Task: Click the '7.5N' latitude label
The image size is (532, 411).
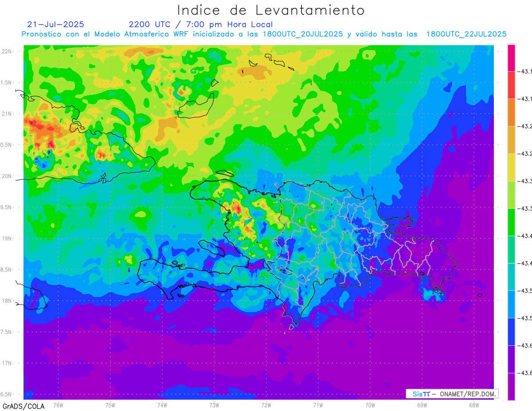Action: [x=6, y=332]
